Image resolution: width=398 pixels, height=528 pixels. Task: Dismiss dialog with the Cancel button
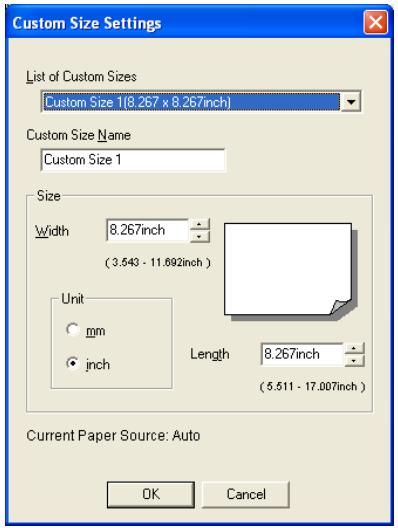click(x=246, y=494)
